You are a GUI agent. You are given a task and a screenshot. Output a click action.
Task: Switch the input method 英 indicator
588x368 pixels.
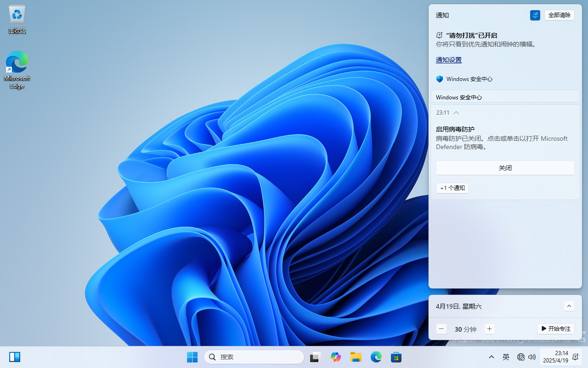pyautogui.click(x=506, y=357)
